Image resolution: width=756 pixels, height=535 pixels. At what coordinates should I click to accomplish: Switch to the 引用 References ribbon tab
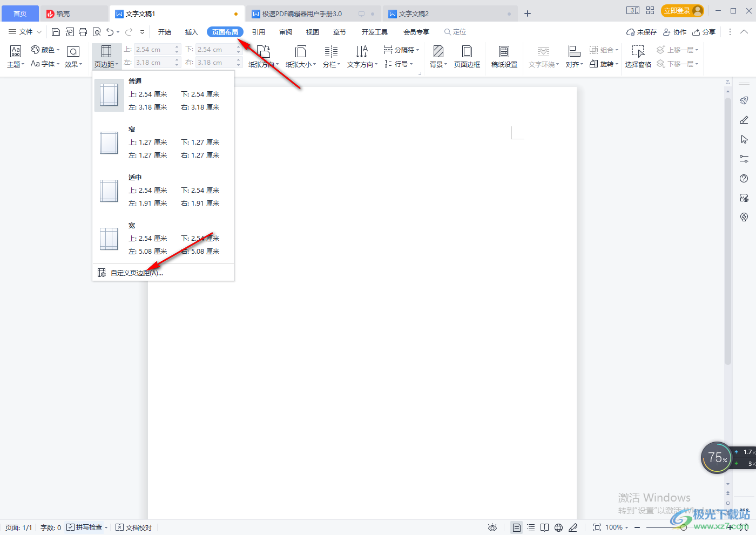(259, 32)
